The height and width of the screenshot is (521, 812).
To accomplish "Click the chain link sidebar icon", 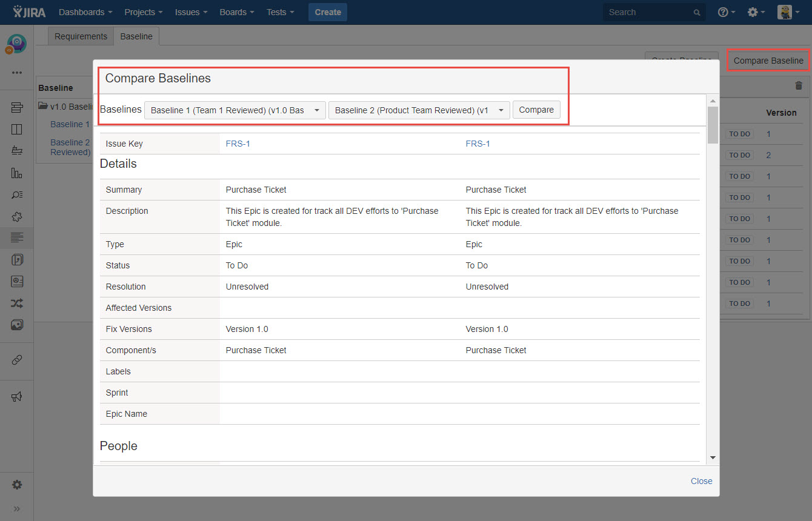I will coord(17,360).
